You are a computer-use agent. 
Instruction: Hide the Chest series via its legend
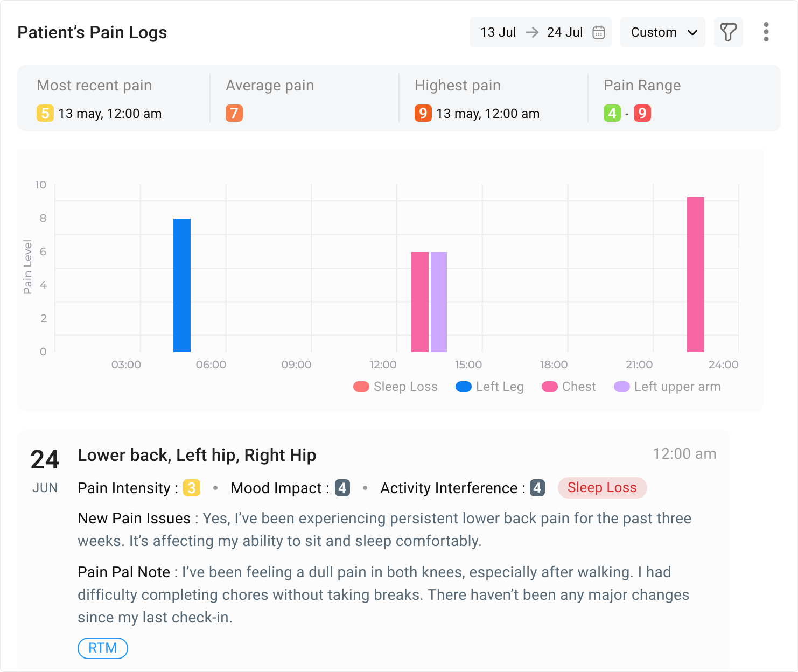point(569,386)
